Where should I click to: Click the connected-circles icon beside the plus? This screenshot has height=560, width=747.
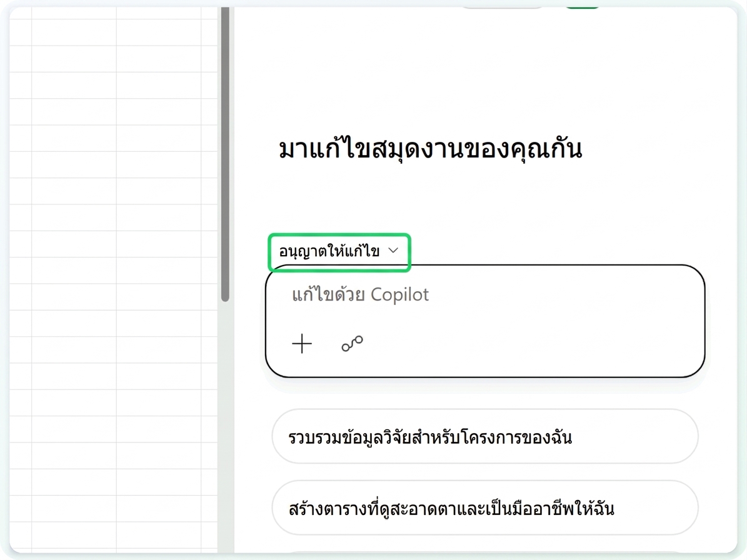tap(352, 343)
